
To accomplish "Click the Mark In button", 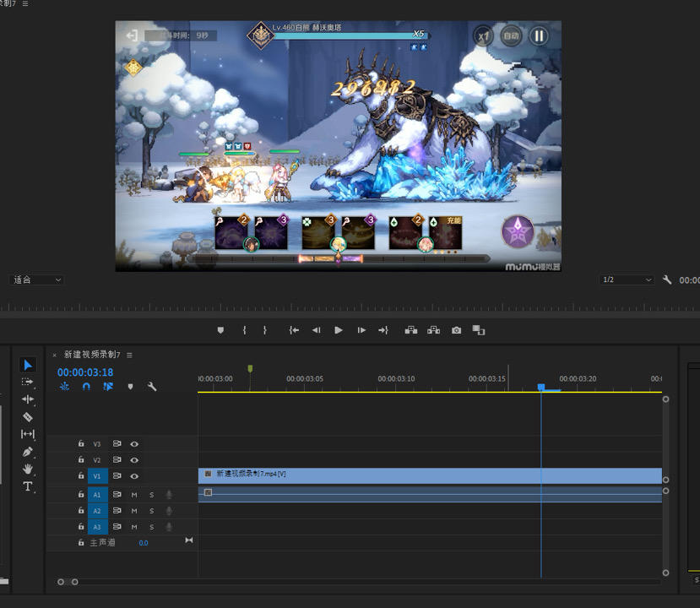I will click(244, 330).
